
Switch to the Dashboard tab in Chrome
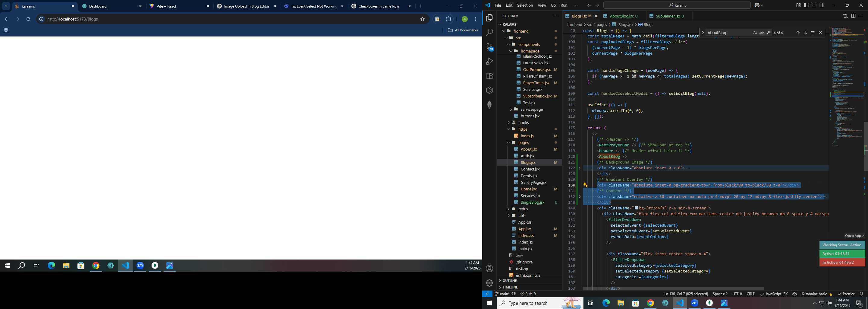click(x=112, y=6)
